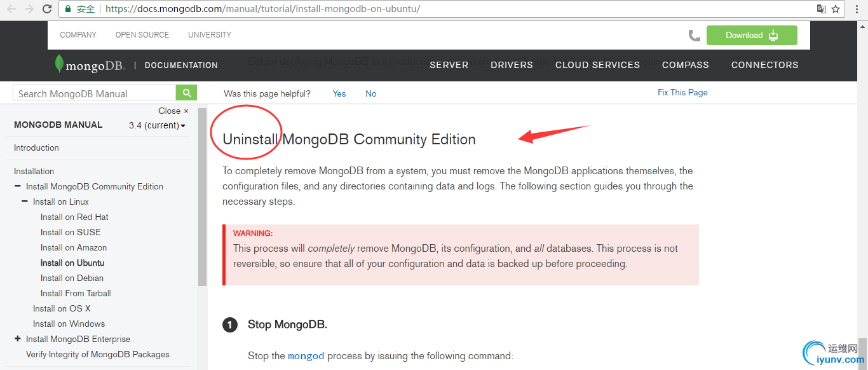Open Install MongoDB Enterprise page
Screen dimensions: 868x370
pyautogui.click(x=78, y=339)
